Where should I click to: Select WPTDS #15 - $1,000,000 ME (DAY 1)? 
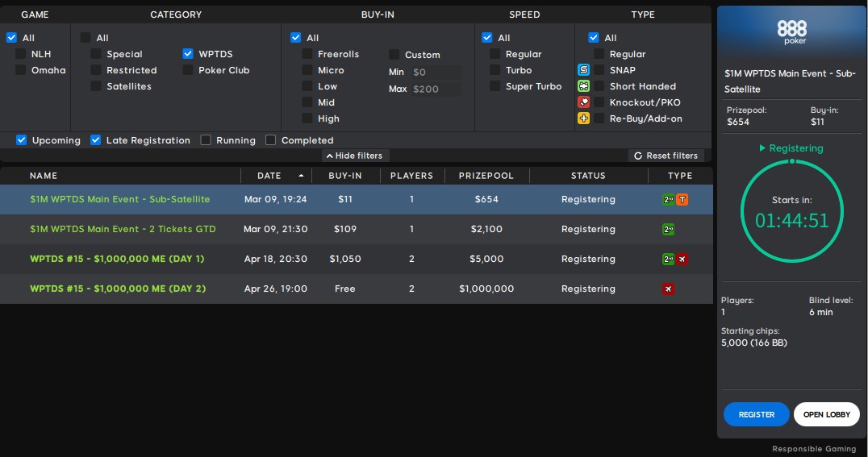click(357, 259)
